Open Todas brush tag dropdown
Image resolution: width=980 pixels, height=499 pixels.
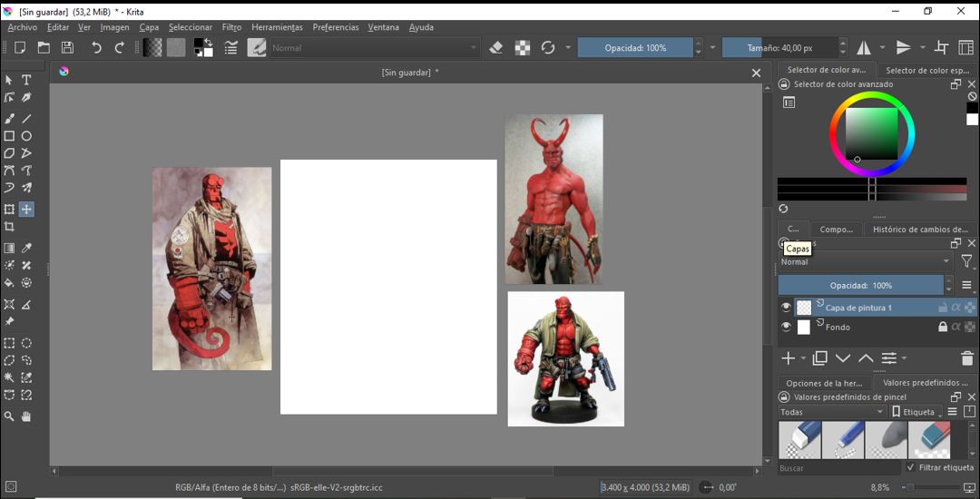pos(832,412)
